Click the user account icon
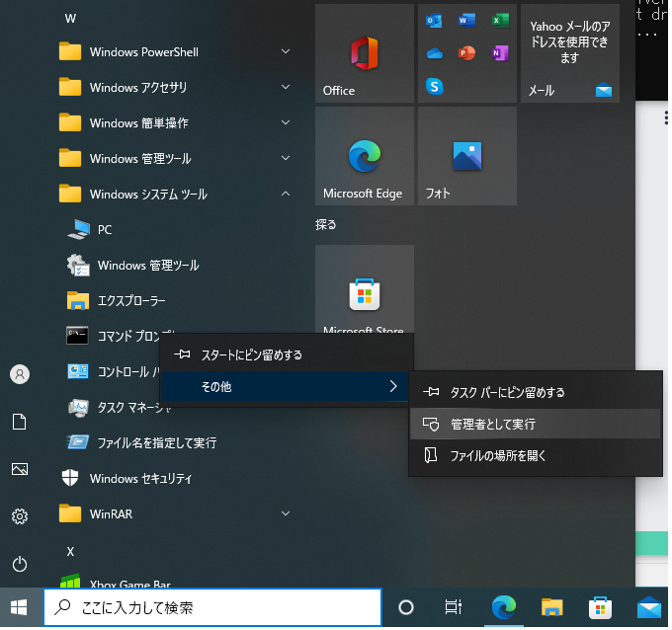This screenshot has width=672, height=630. tap(20, 374)
